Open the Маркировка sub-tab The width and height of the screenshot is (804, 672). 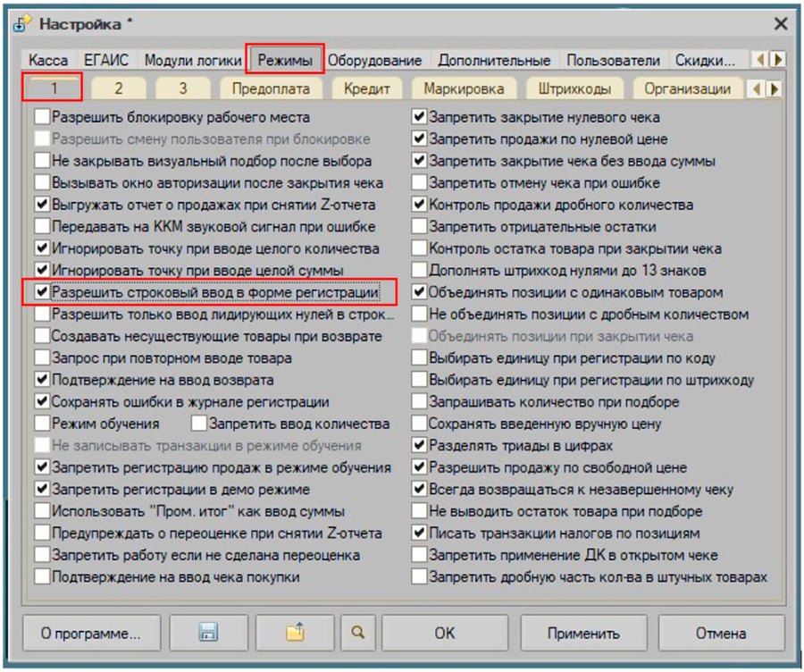coord(464,88)
